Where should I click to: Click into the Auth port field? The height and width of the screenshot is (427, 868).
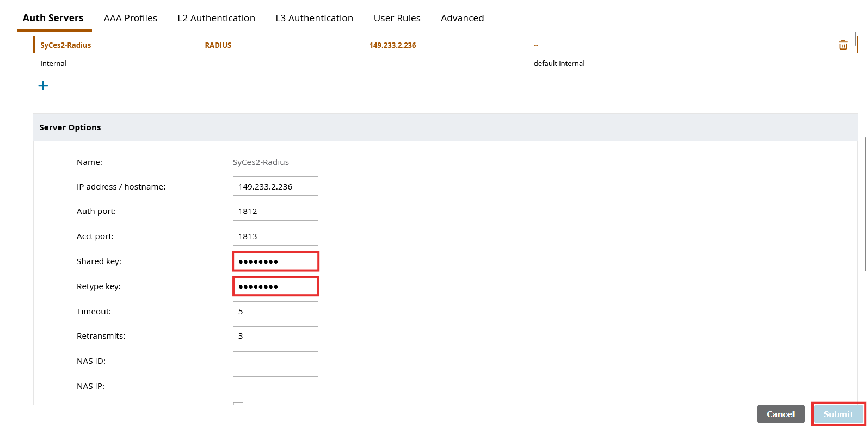click(275, 211)
